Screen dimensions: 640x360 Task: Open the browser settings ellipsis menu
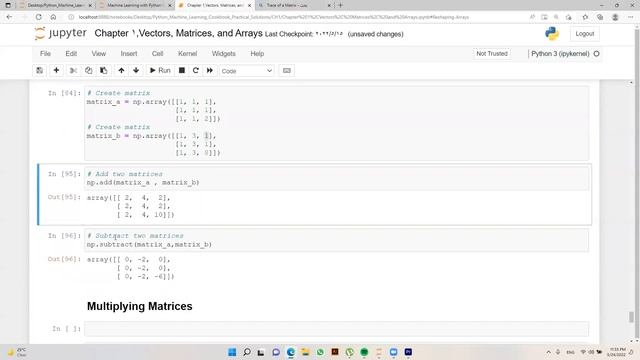tap(630, 17)
